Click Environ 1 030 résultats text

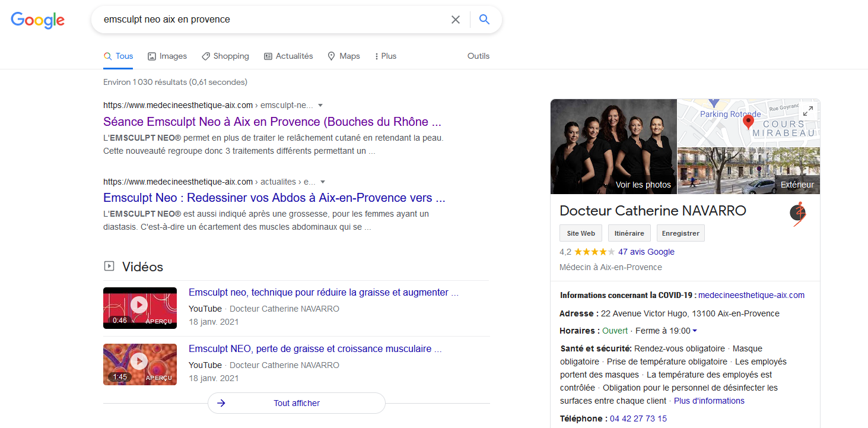[175, 82]
